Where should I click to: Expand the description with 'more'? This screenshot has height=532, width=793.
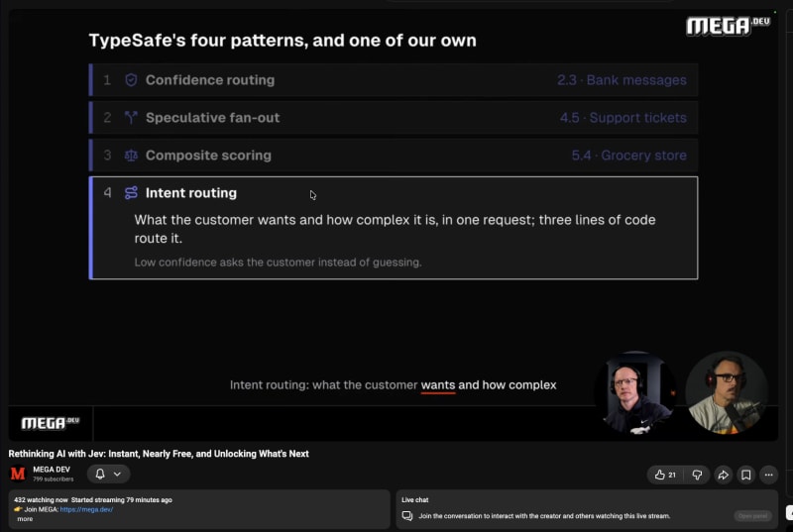(x=25, y=519)
